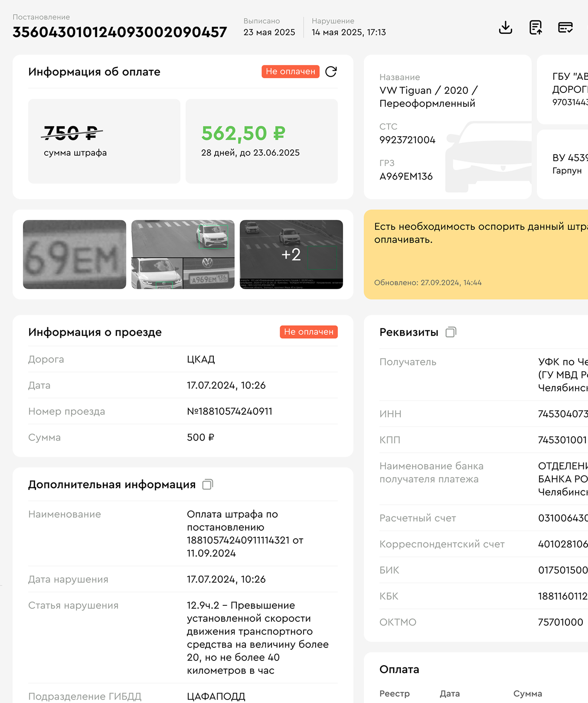Click the Гарпун driver license card
The width and height of the screenshot is (588, 703).
[562, 164]
